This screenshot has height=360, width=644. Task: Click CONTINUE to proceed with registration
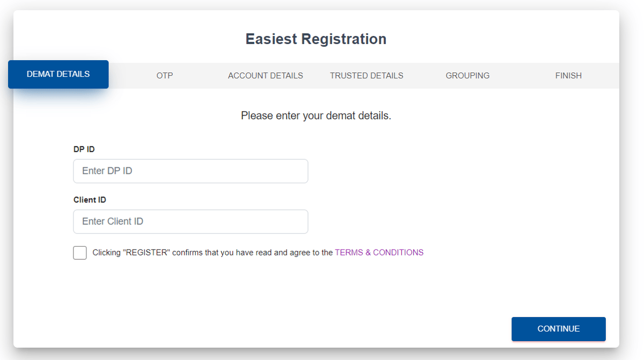(558, 329)
